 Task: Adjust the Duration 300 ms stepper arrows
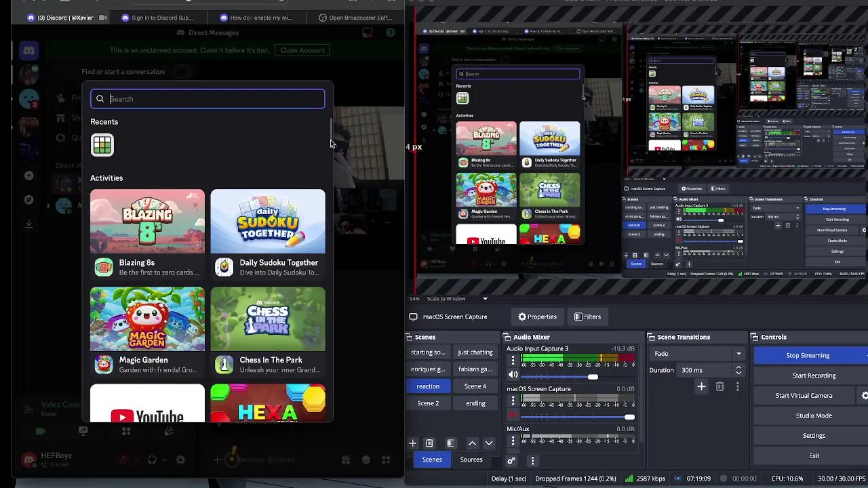click(738, 370)
